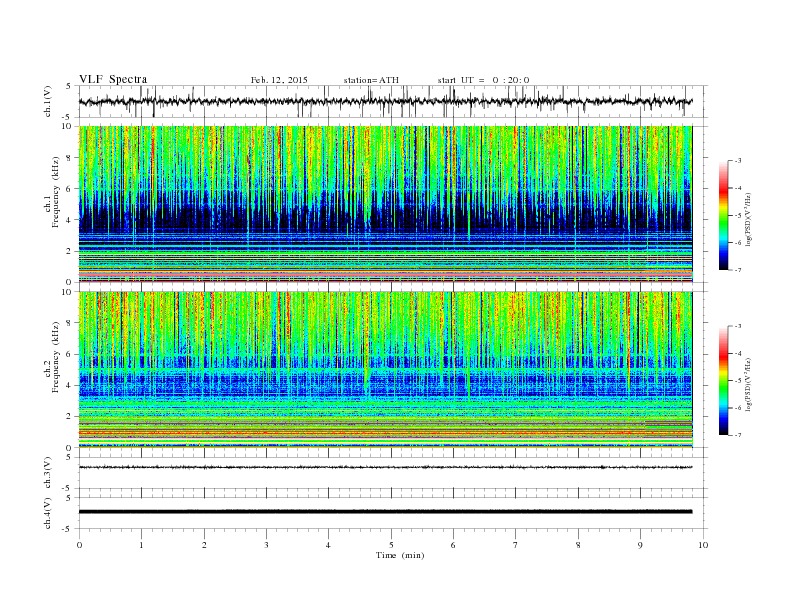
Task: Click inside the ch.1 spectrogram plot
Action: (385, 204)
